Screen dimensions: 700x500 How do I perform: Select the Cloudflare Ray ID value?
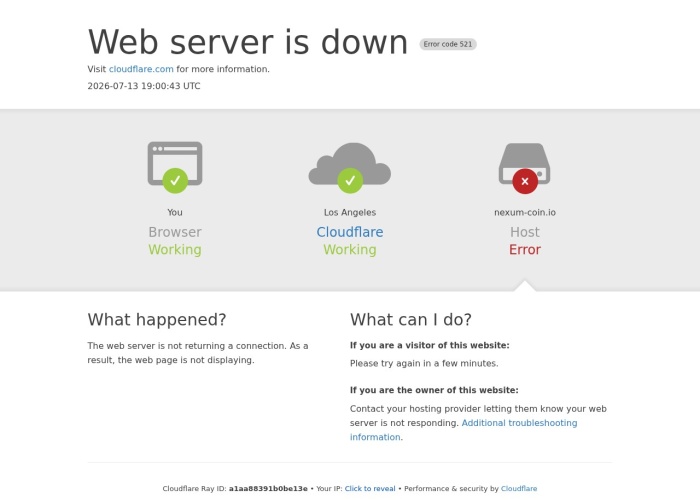(x=268, y=488)
